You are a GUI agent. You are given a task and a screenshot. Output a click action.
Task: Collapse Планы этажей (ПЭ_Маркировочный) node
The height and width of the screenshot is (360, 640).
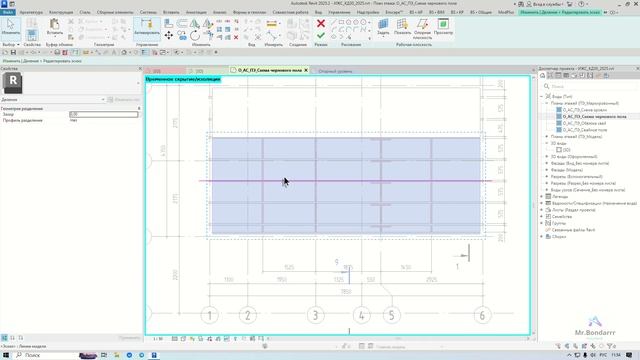pos(547,103)
